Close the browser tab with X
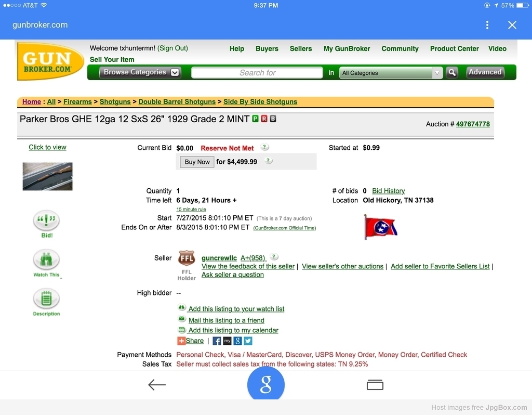532x415 pixels. point(512,25)
